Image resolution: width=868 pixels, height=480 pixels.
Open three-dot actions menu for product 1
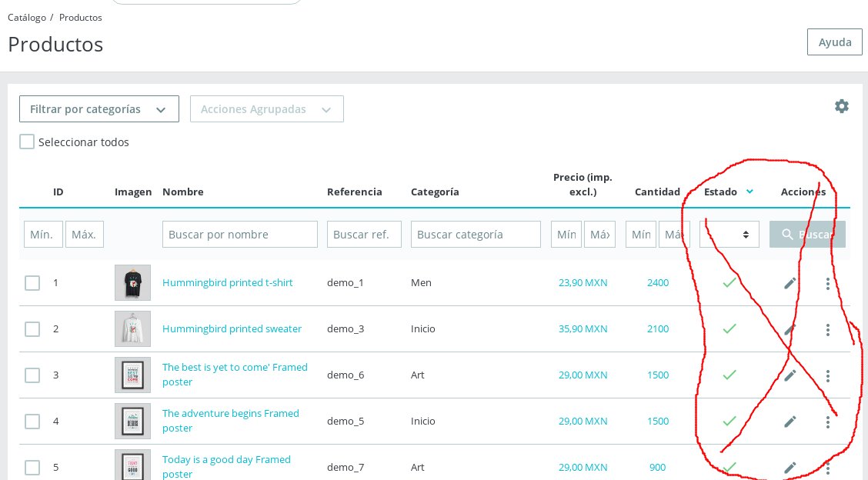coord(828,284)
